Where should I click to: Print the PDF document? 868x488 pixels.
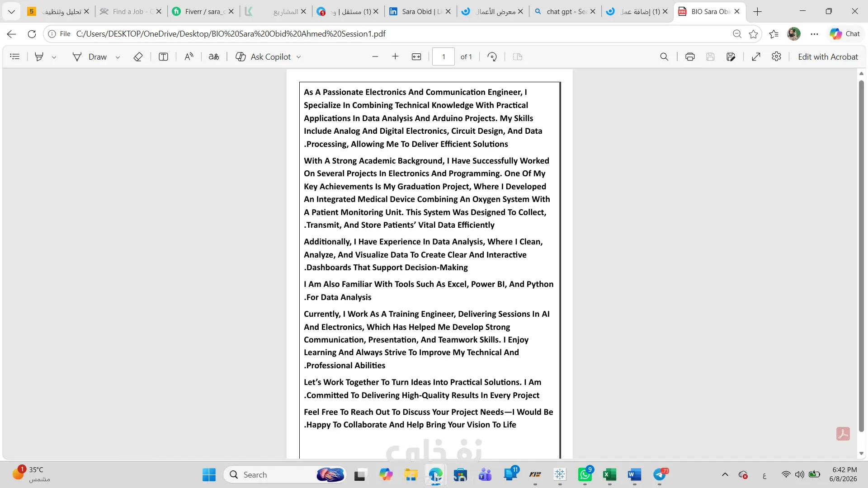pos(690,56)
